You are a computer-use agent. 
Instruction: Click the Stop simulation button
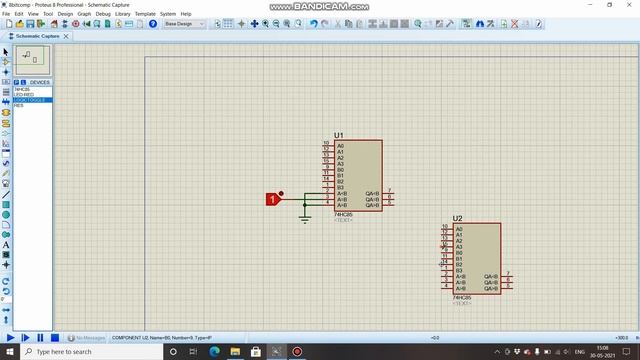coord(55,338)
